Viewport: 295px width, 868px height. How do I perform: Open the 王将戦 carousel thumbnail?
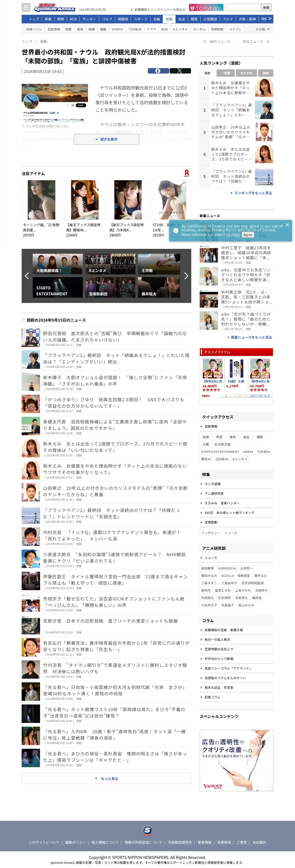pos(159,264)
